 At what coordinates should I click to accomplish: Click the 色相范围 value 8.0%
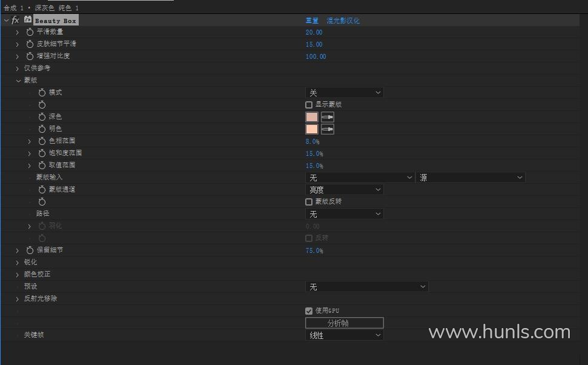point(312,141)
